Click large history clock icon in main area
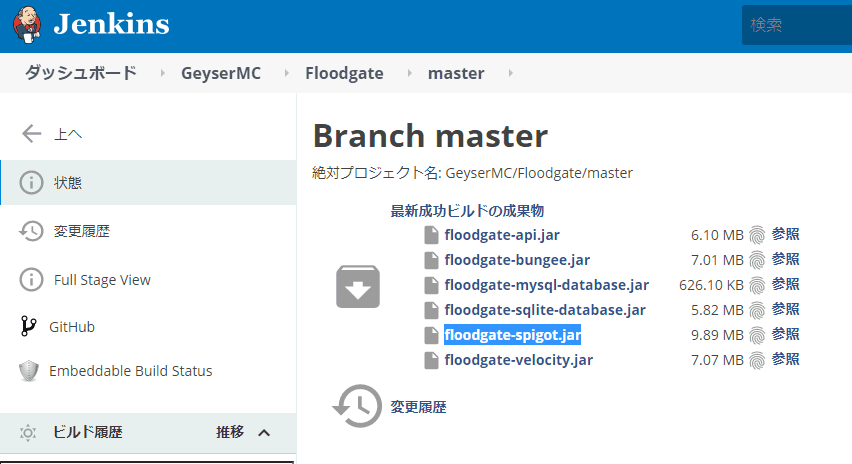852x464 pixels. [357, 406]
